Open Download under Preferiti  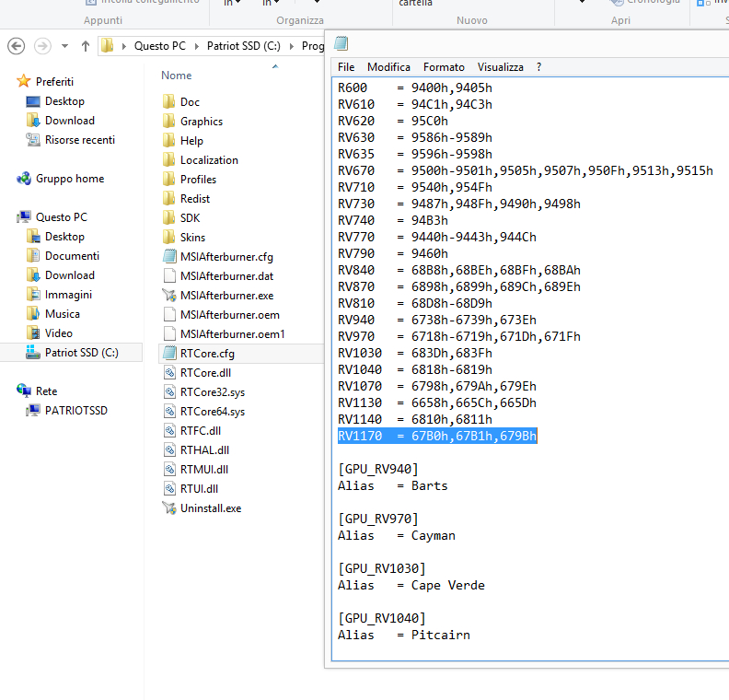(69, 121)
